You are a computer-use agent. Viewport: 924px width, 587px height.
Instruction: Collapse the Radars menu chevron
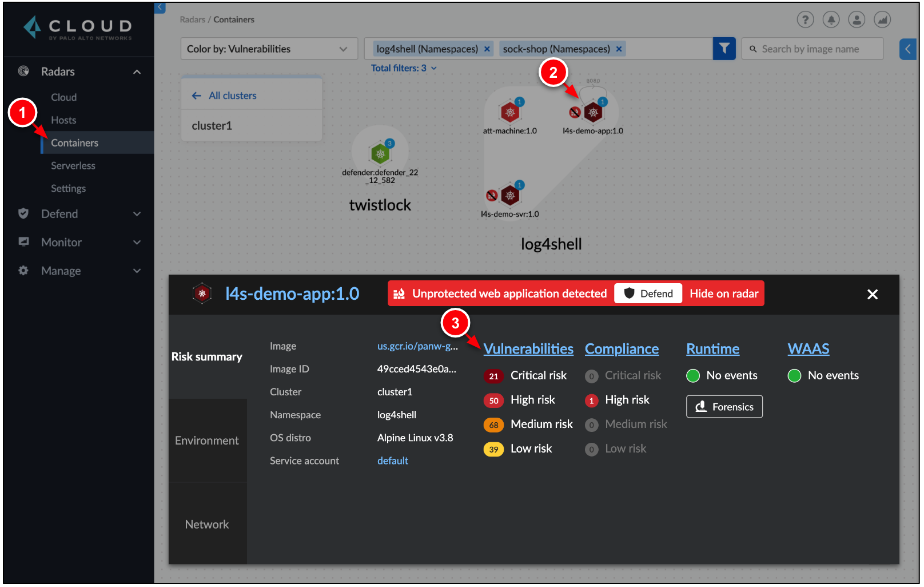click(x=137, y=72)
